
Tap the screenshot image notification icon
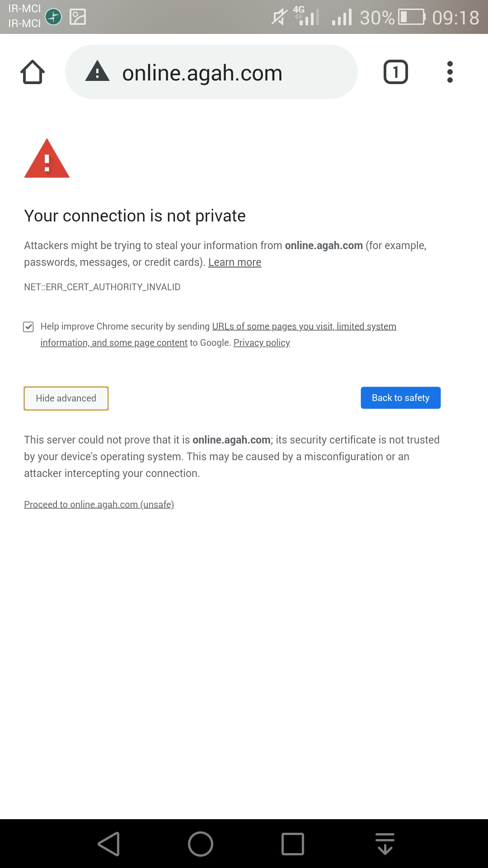pos(78,17)
